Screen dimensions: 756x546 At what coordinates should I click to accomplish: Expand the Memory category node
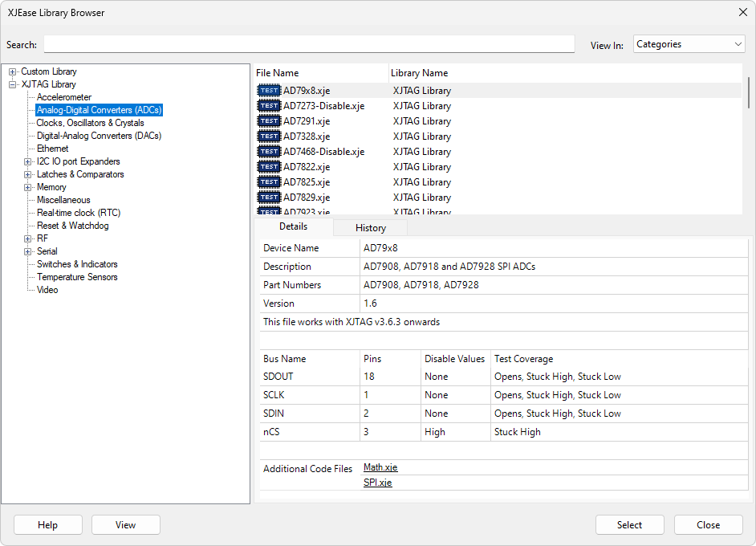[x=29, y=187]
